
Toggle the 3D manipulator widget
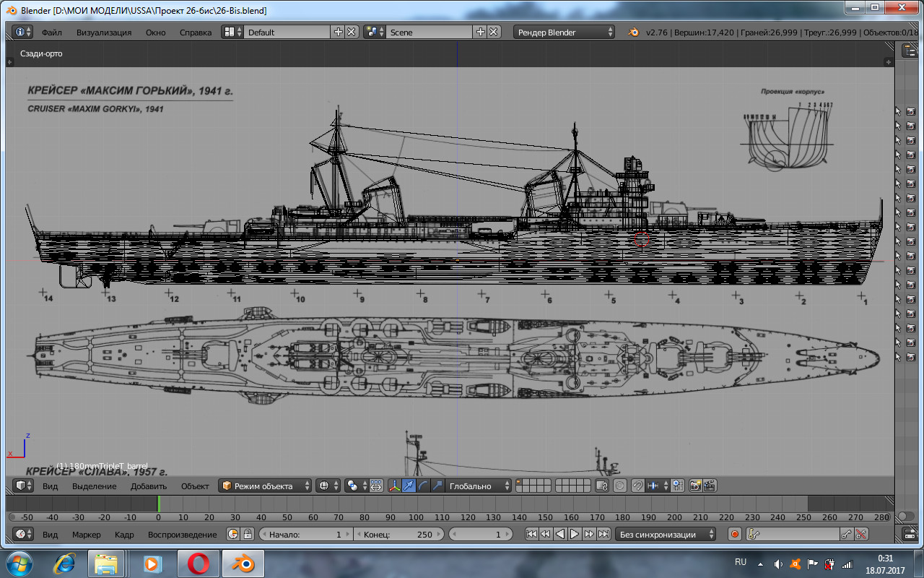(394, 486)
